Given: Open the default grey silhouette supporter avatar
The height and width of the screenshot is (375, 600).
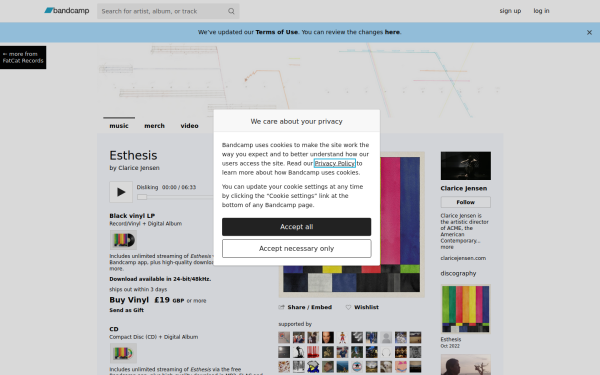Looking at the screenshot, I should (x=386, y=338).
